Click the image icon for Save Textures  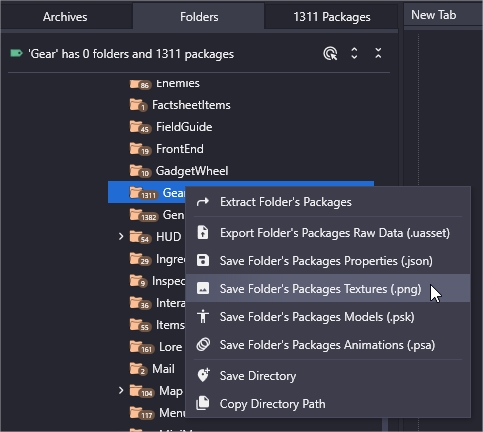(203, 288)
